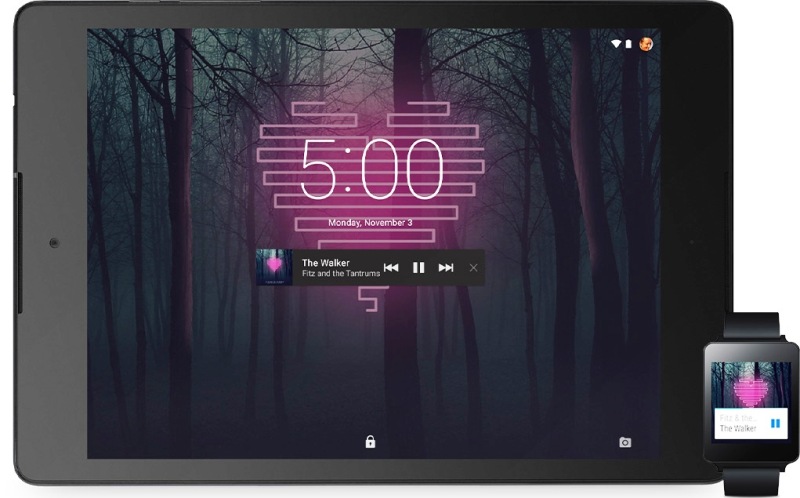The width and height of the screenshot is (800, 498).
Task: Tap the 5:00 clock display
Action: point(372,168)
